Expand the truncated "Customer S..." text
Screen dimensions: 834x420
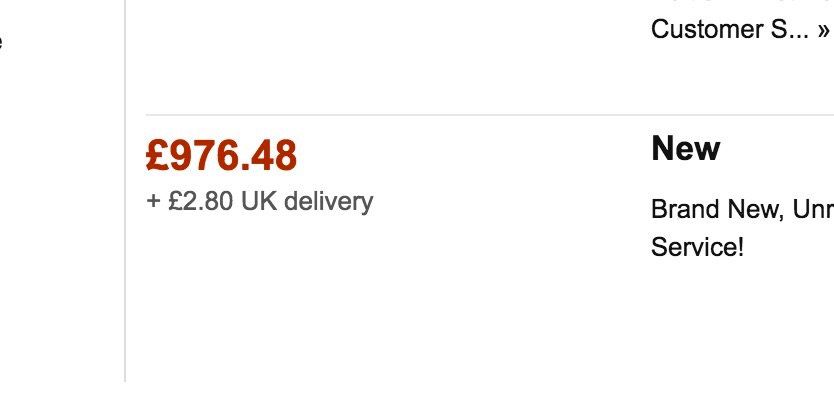pyautogui.click(x=730, y=29)
